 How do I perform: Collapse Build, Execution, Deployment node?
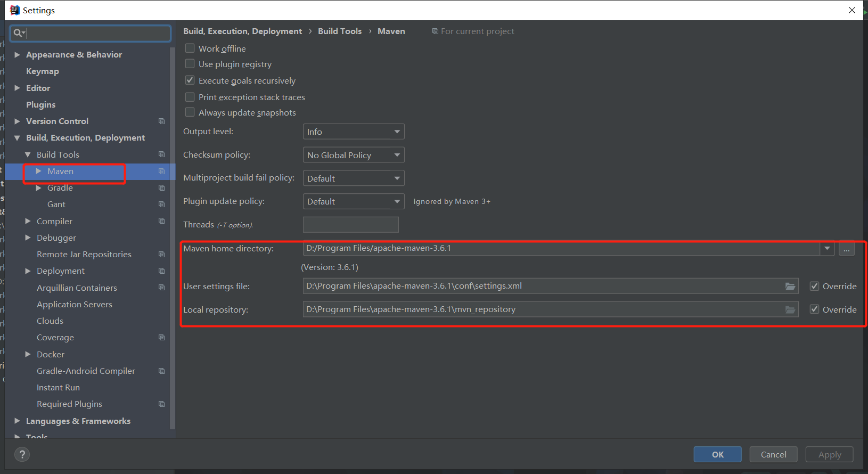tap(17, 138)
